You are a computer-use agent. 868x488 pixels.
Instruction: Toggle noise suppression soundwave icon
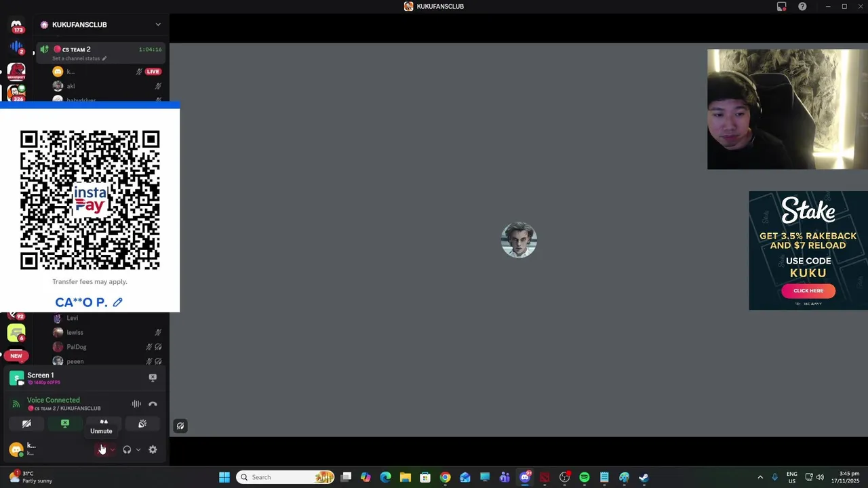[x=136, y=404]
